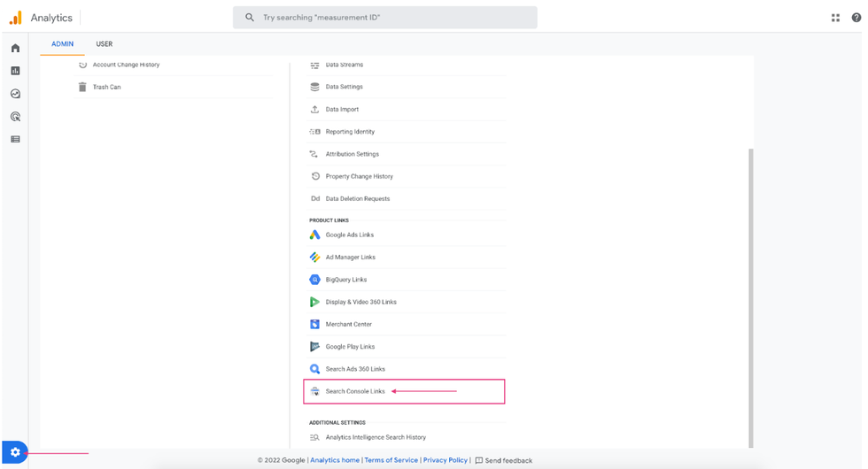Viewport: 868px width, 469px height.
Task: Click the Privacy Policy footer link
Action: (445, 460)
